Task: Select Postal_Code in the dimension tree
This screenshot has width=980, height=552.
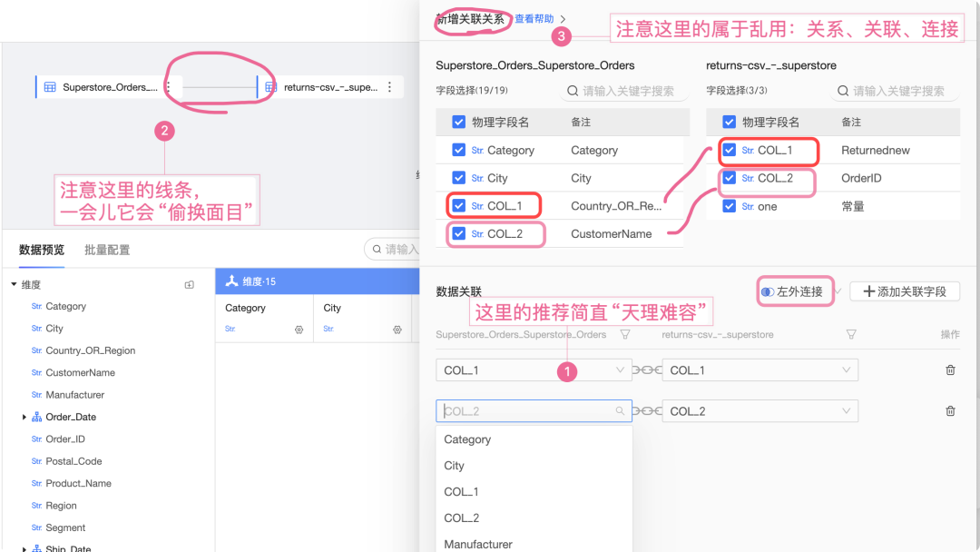Action: (x=73, y=461)
